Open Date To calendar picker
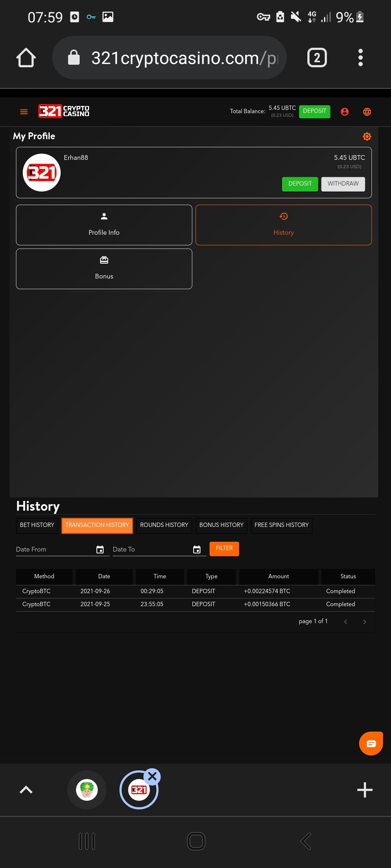Screen dimensions: 391x868 [x=197, y=550]
